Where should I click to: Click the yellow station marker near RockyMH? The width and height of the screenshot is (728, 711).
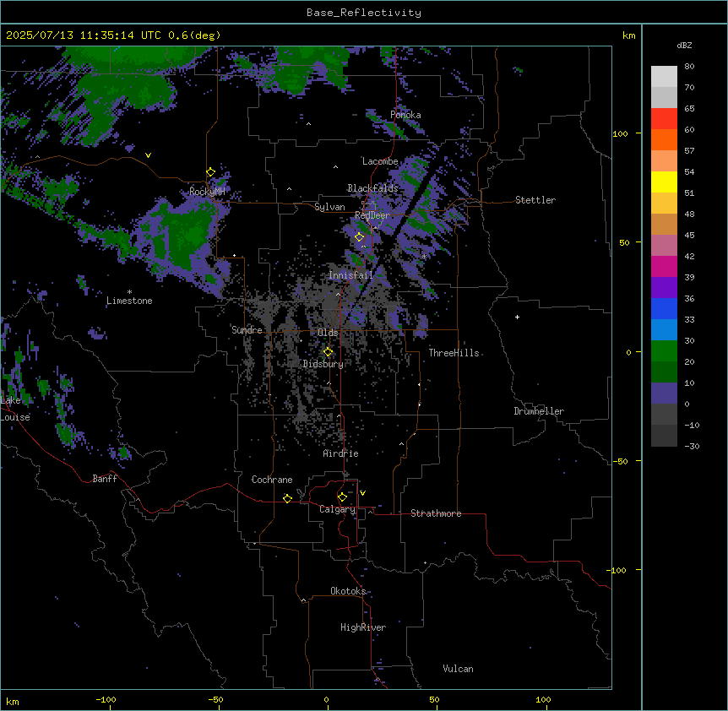(x=211, y=172)
